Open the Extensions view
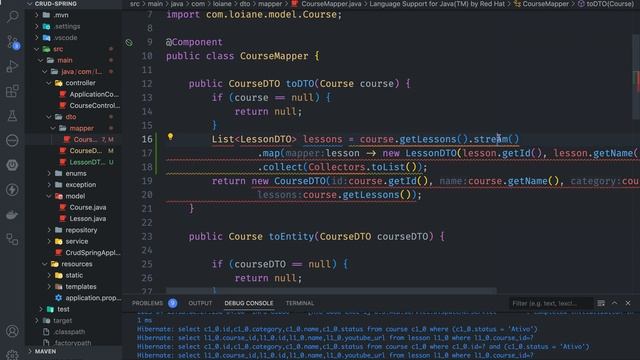 12,91
